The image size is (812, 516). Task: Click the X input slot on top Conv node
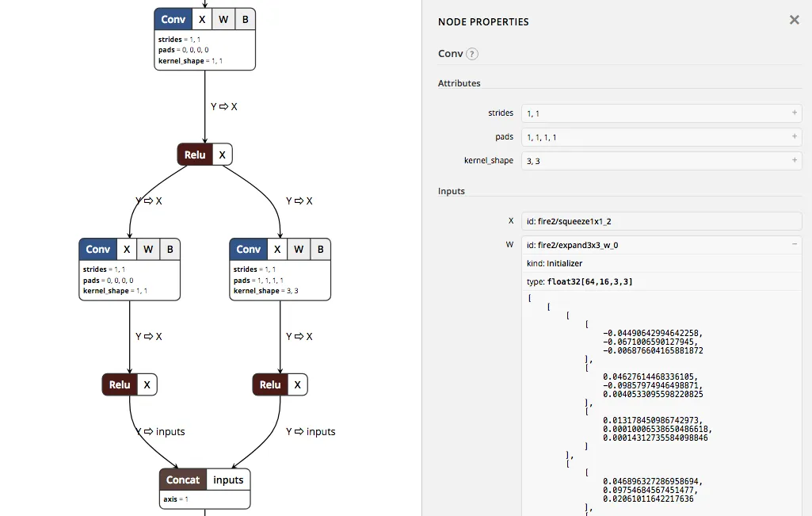[201, 19]
